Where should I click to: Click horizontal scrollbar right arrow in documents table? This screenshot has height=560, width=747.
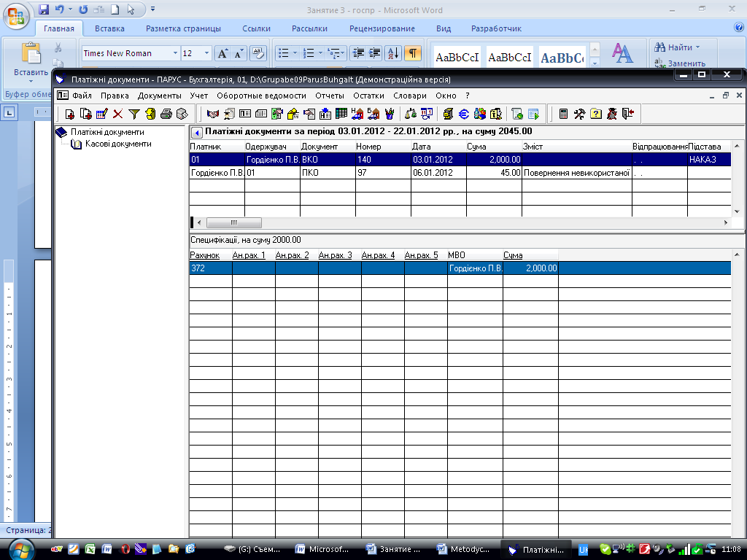click(726, 222)
